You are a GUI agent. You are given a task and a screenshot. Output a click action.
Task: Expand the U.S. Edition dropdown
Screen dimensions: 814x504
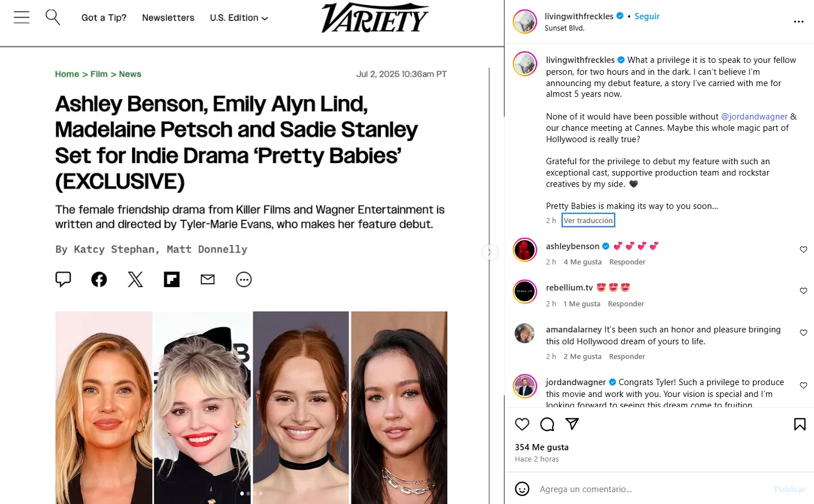click(239, 18)
